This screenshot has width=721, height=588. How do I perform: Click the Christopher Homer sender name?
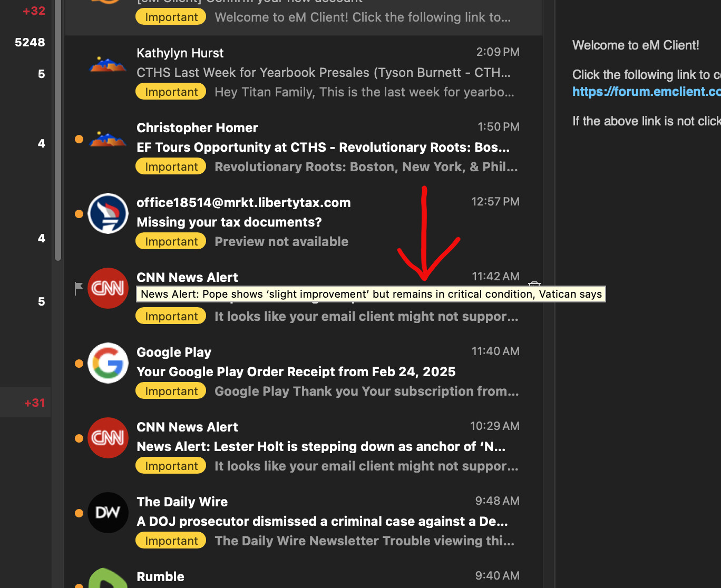pos(197,128)
